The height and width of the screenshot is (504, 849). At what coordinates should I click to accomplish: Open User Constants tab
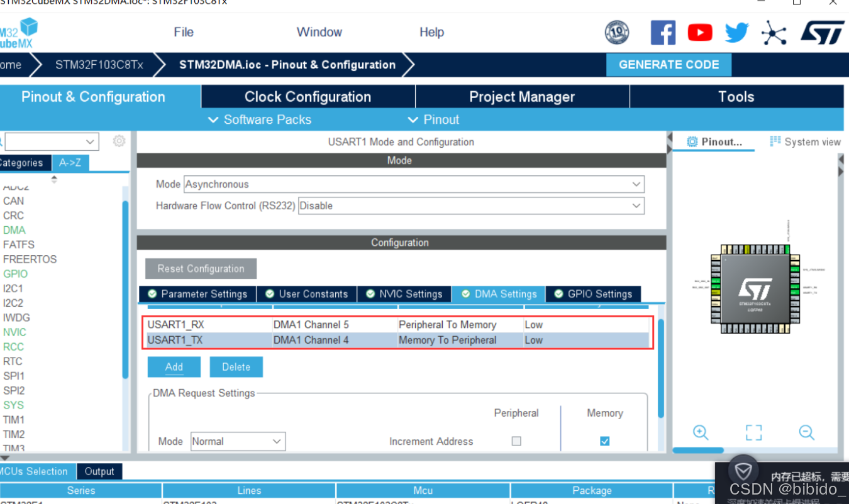pyautogui.click(x=306, y=294)
